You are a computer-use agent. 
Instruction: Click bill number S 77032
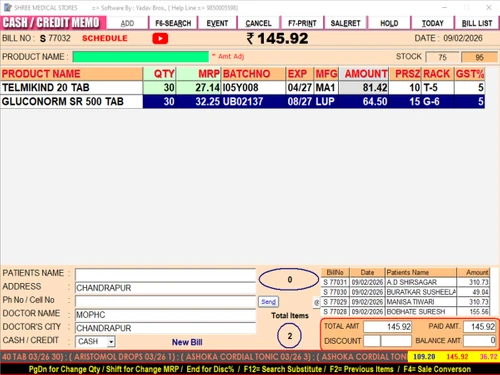pyautogui.click(x=55, y=38)
